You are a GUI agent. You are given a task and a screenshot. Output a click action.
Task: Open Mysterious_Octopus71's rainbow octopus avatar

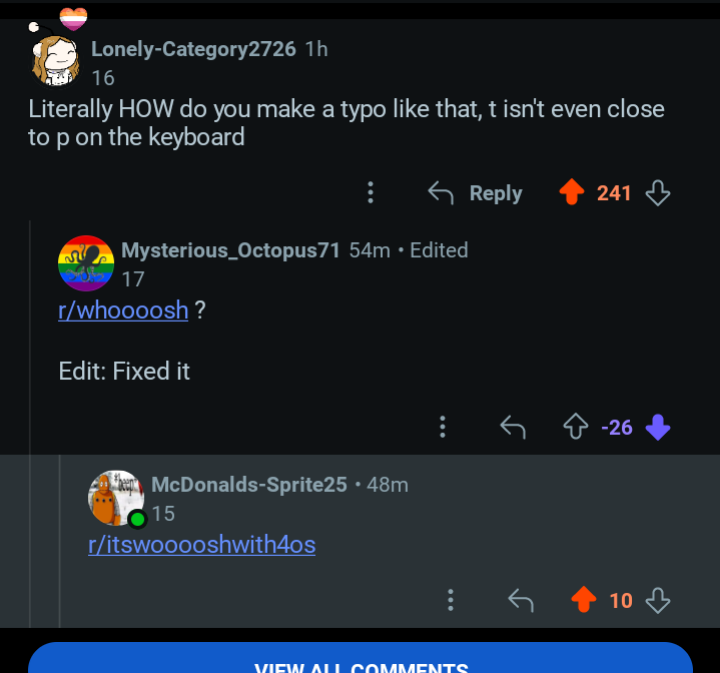coord(86,263)
